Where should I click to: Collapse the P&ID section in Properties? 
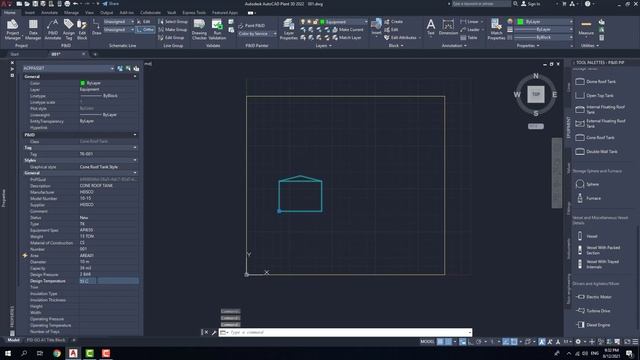135,135
